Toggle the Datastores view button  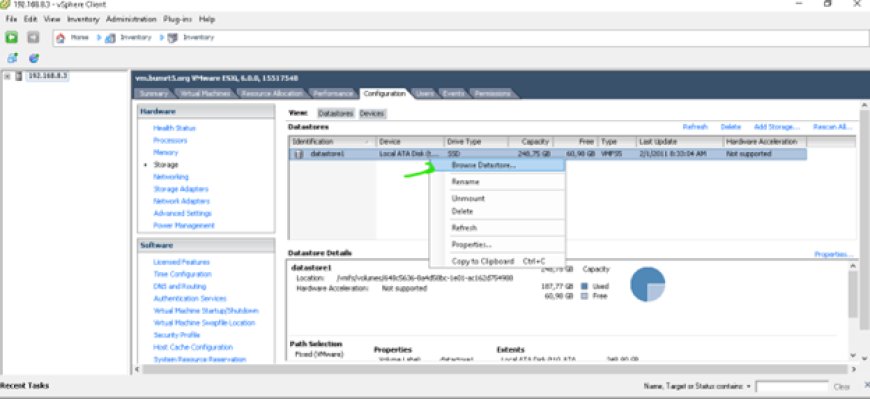coord(336,113)
